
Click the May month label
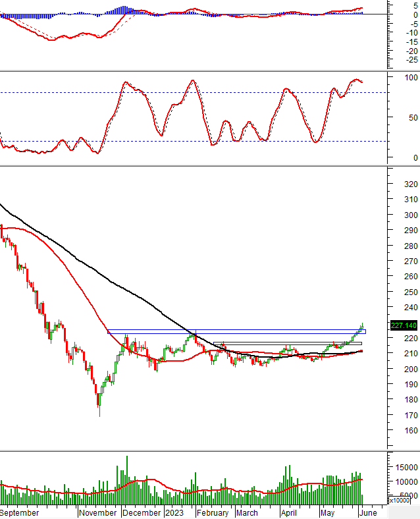point(327,512)
